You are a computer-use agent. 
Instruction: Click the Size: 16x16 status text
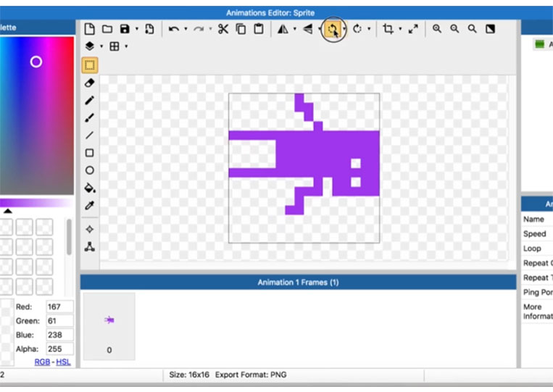[x=189, y=375]
